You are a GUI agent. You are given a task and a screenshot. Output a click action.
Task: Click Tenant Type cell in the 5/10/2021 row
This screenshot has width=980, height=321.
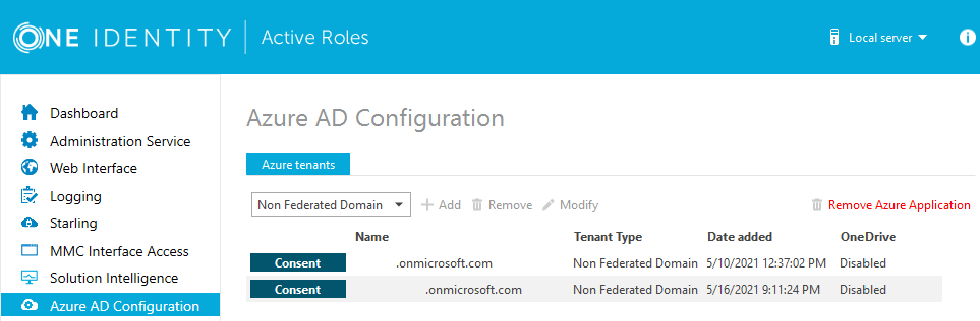tap(636, 263)
